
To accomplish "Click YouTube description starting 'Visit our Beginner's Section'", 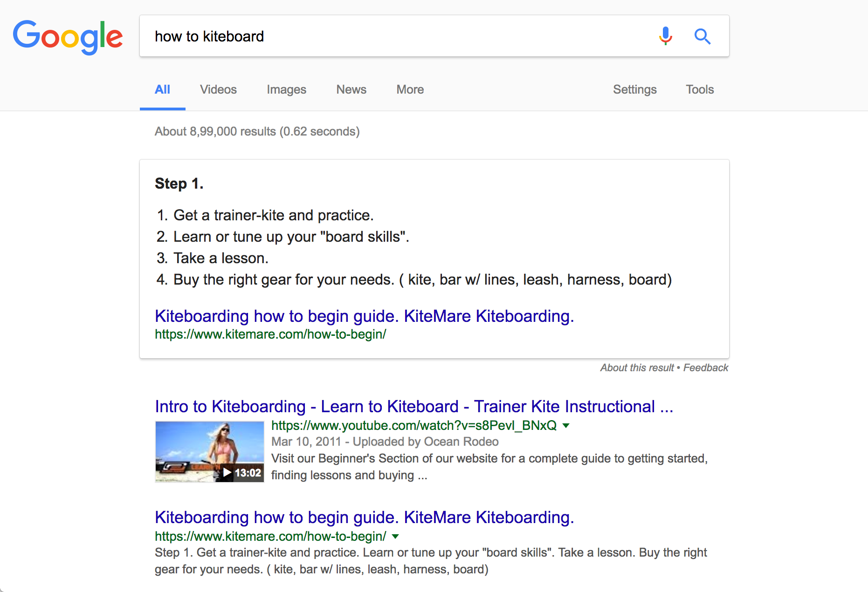I will tap(489, 467).
